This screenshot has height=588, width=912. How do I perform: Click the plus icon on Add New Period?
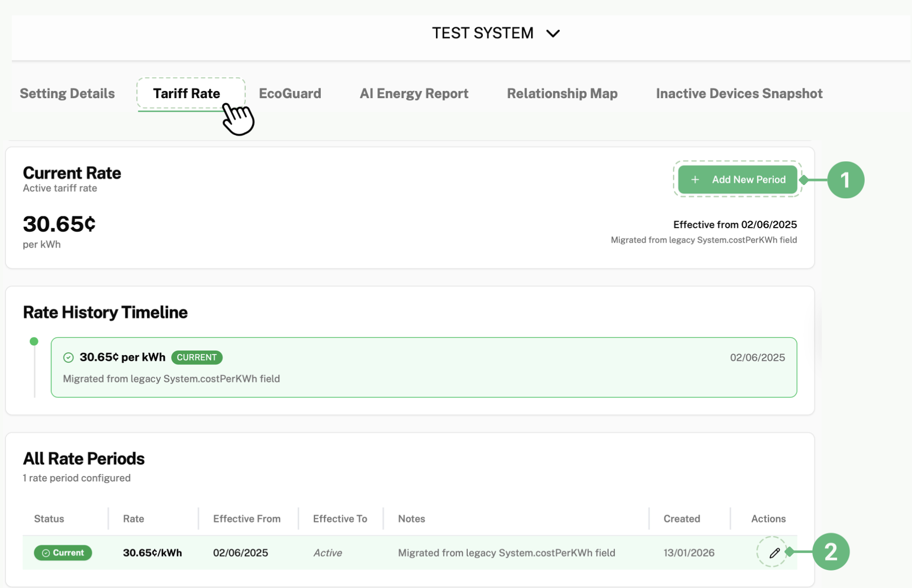[695, 180]
